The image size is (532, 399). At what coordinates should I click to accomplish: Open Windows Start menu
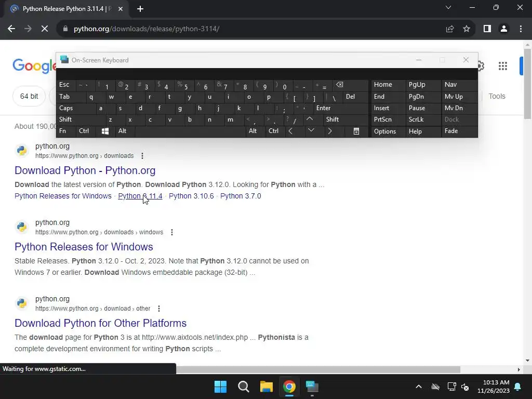pyautogui.click(x=220, y=387)
